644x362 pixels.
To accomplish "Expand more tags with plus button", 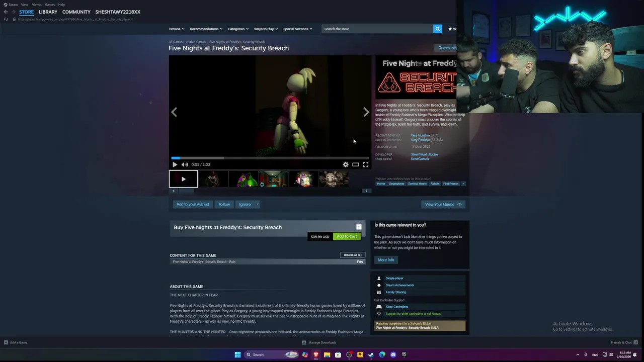I will 463,184.
